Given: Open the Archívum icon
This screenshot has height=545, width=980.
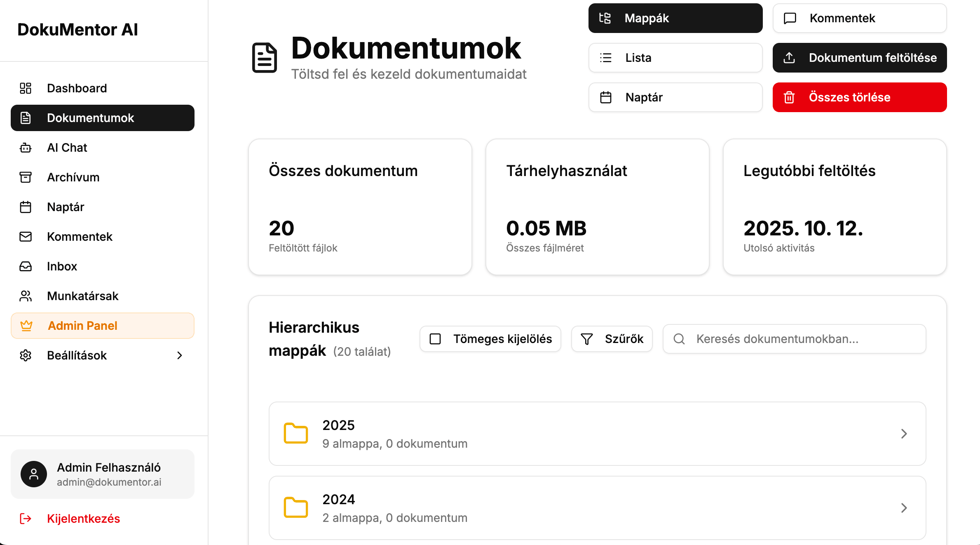Looking at the screenshot, I should tap(26, 177).
